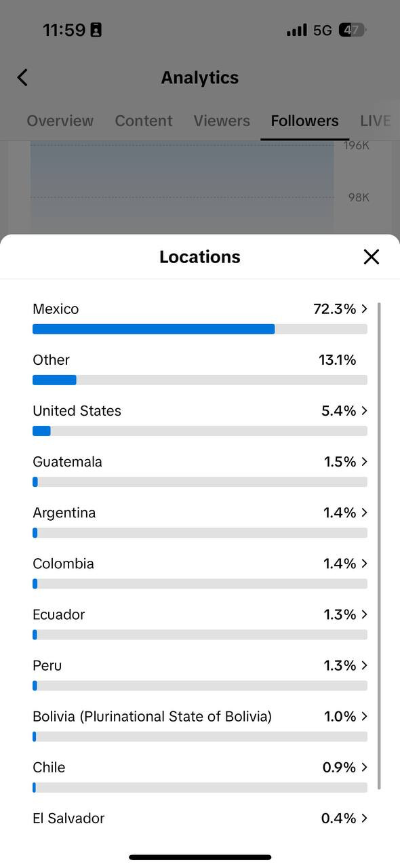Tap the battery icon in status bar
This screenshot has height=868, width=400.
353,30
